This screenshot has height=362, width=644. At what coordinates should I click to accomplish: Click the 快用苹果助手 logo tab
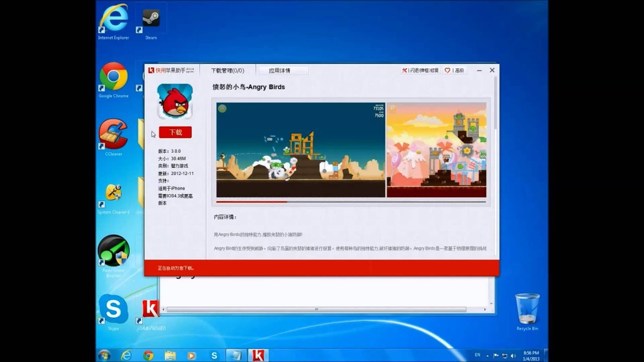click(172, 70)
